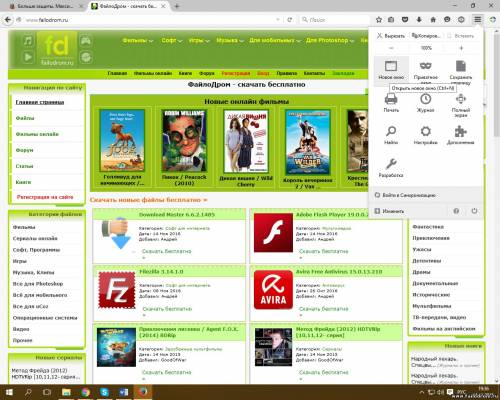The image size is (500, 400).
Task: Click the gamepad icon beside the fd logo
Action: point(86,41)
